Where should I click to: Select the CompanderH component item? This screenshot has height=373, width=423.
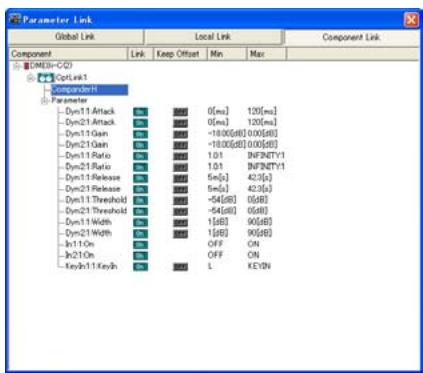[x=89, y=89]
